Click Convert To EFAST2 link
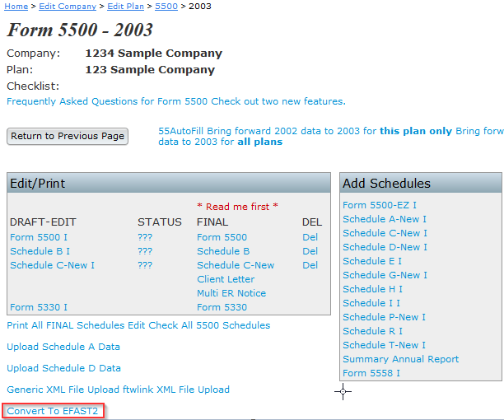Image resolution: width=504 pixels, height=420 pixels. point(53,411)
